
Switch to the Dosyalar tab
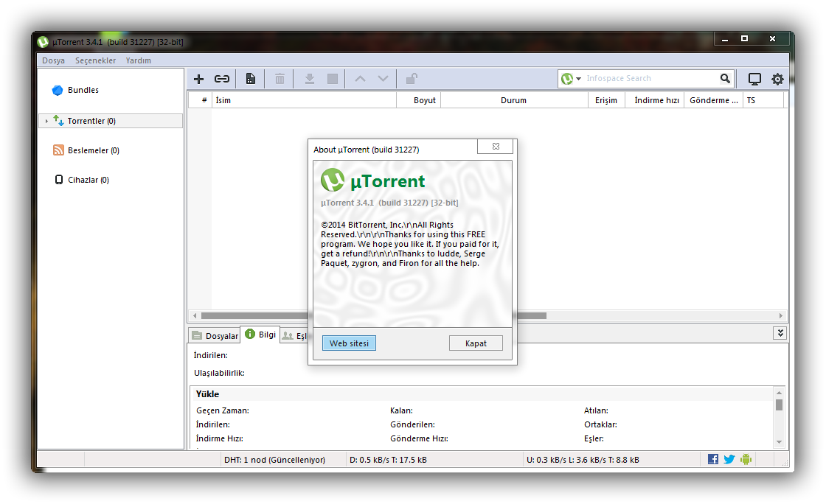click(x=215, y=336)
